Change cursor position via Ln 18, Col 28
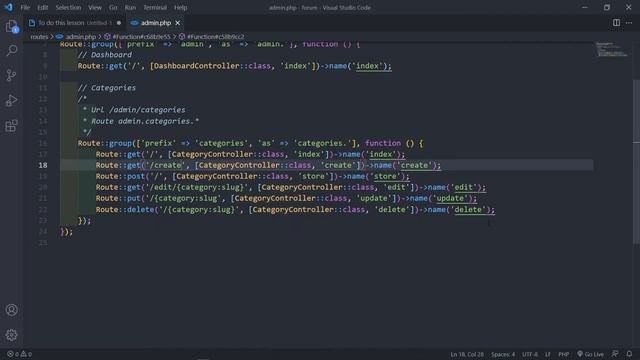640x360 pixels. (467, 354)
